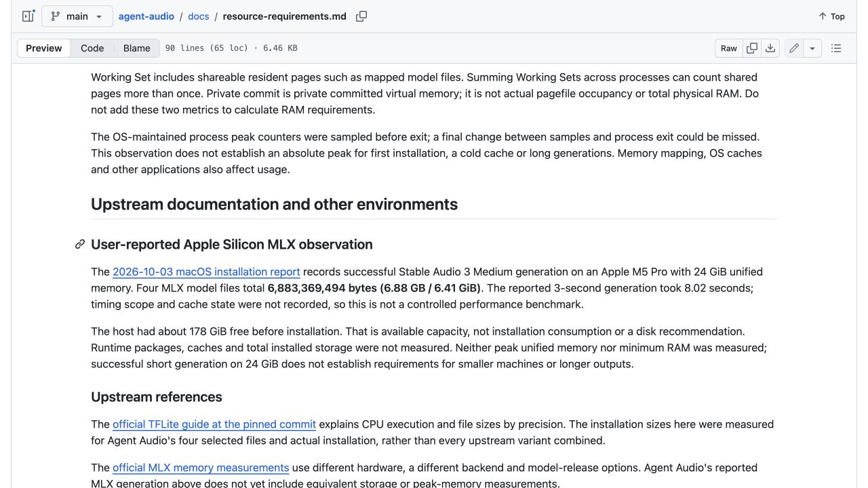The height and width of the screenshot is (488, 868).
Task: Open the agent-audio repository breadcrumb
Action: pyautogui.click(x=146, y=16)
